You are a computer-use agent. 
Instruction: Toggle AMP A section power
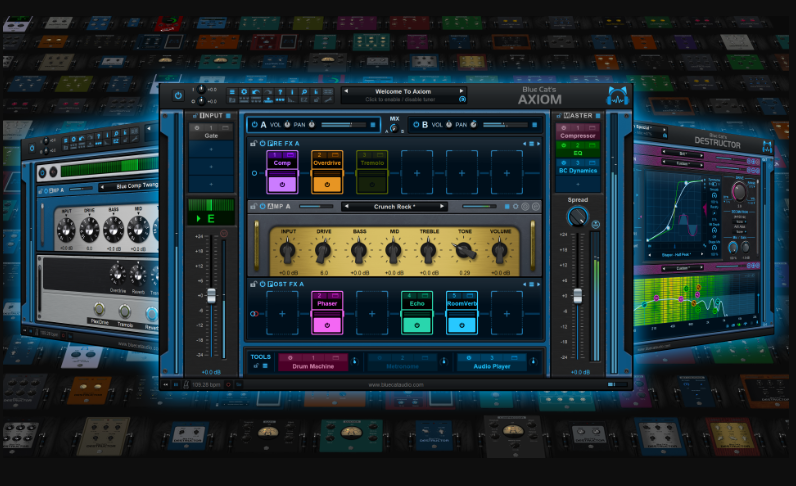[x=262, y=206]
